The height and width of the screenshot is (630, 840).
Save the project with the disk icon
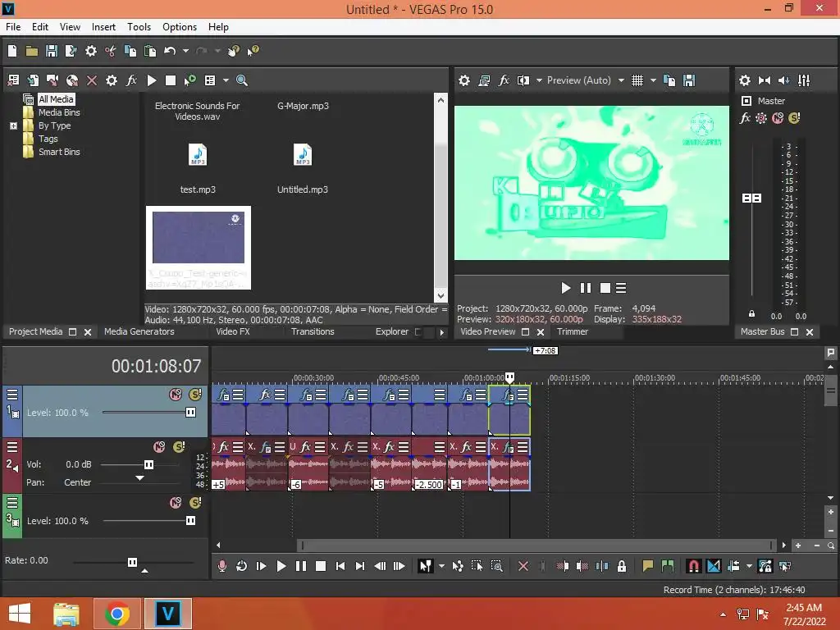52,51
